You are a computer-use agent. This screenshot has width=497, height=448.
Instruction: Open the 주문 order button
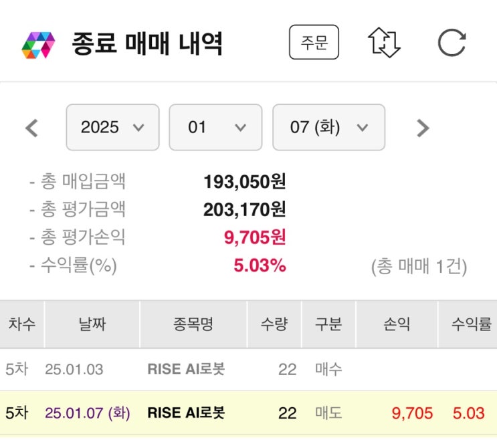tap(314, 43)
